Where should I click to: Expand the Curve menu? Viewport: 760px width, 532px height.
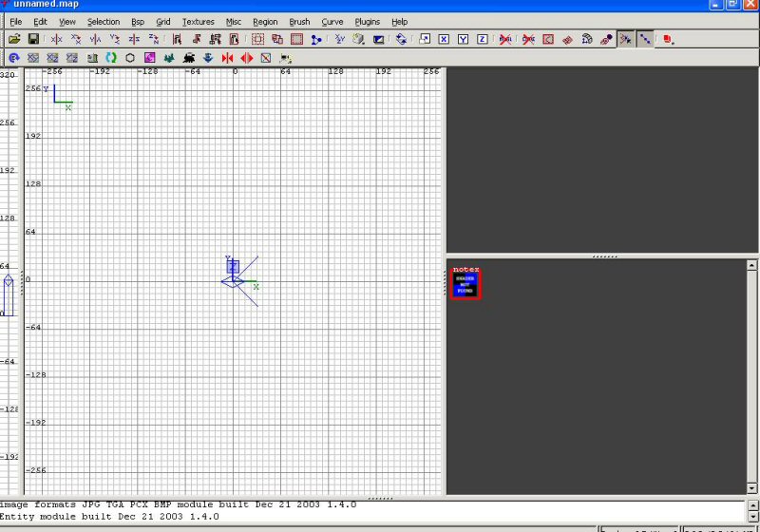tap(332, 21)
